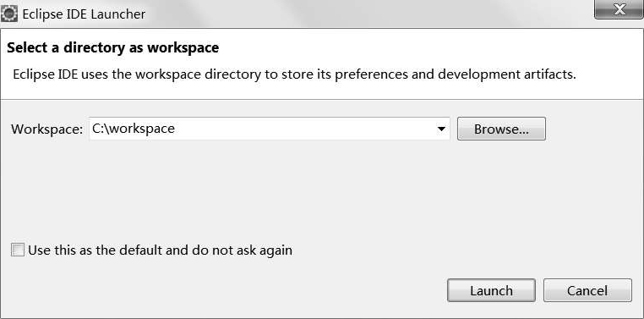The width and height of the screenshot is (644, 319).
Task: Click the gray strip below the Cancel button
Action: pos(587,310)
